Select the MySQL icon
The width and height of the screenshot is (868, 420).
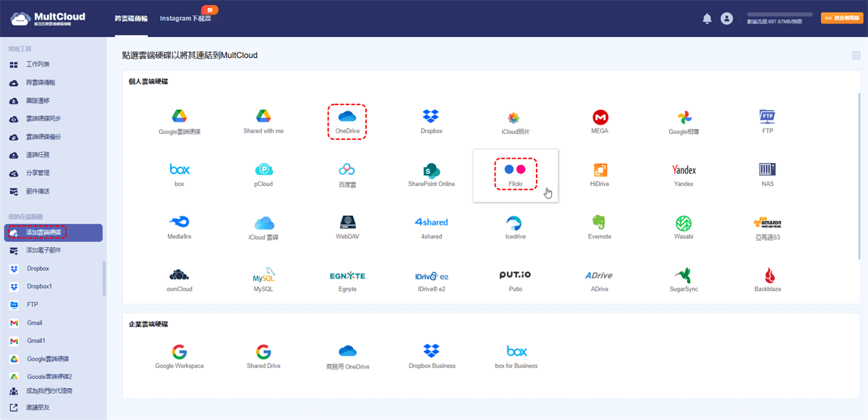point(263,275)
